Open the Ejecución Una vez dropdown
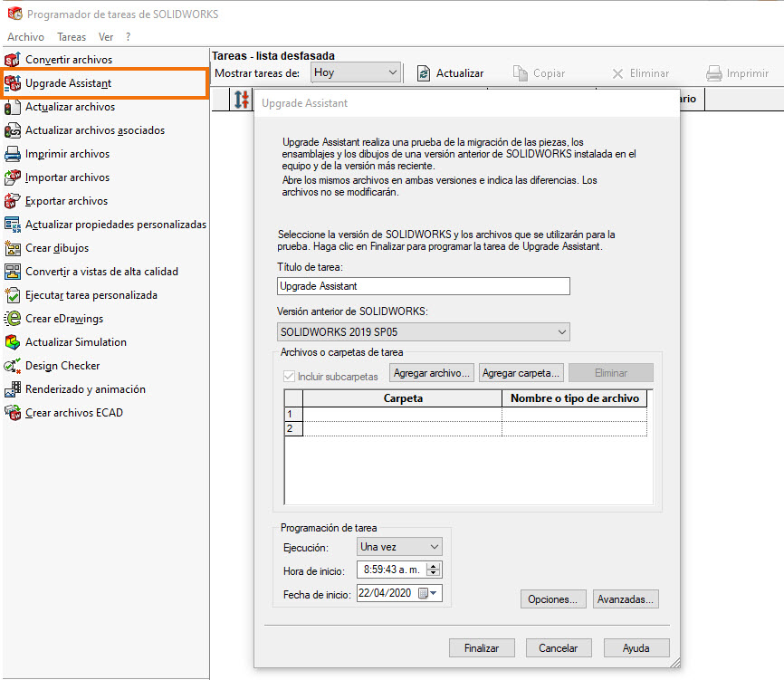784x680 pixels. point(399,547)
